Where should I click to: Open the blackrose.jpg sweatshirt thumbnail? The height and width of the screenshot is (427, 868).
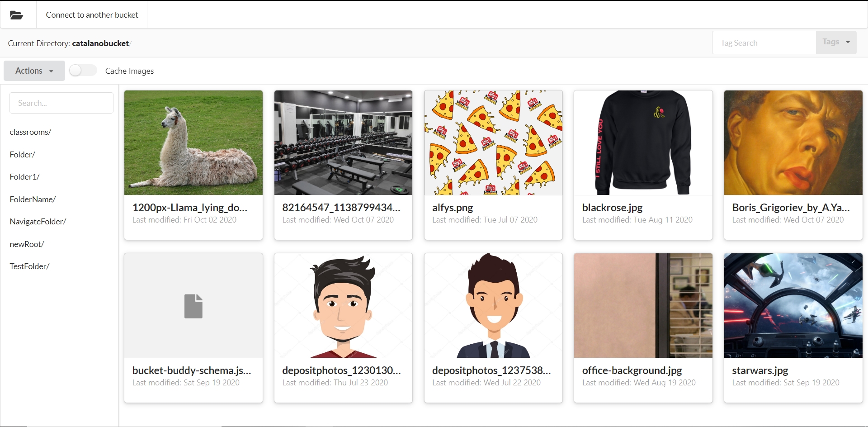click(x=643, y=142)
